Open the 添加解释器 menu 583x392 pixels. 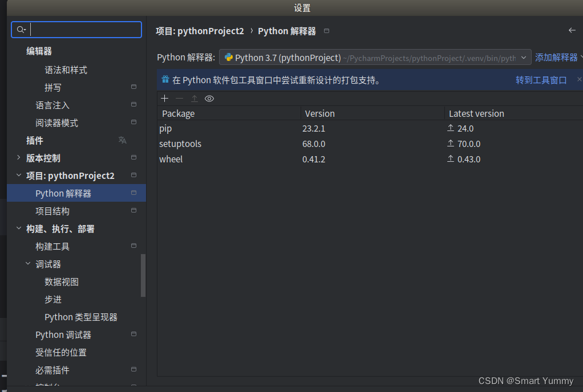tap(556, 57)
